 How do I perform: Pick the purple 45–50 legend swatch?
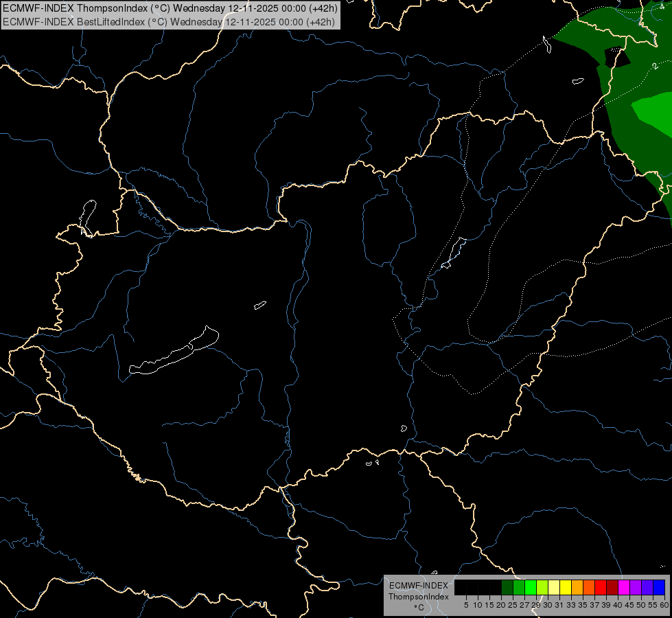(x=636, y=587)
